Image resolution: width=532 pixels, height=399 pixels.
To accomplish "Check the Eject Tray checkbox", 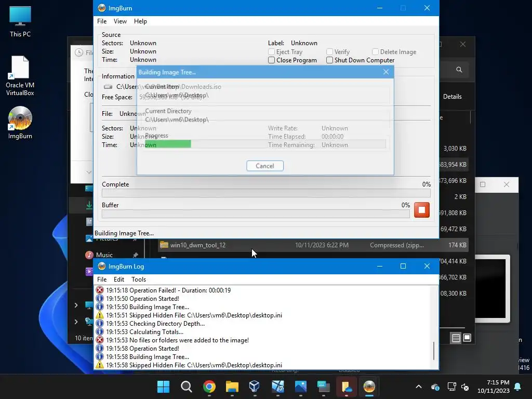I will (x=271, y=52).
